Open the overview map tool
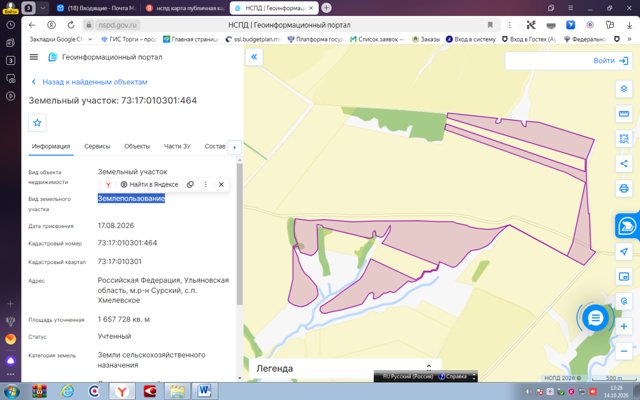Screen dimensions: 640x400 point(624,276)
